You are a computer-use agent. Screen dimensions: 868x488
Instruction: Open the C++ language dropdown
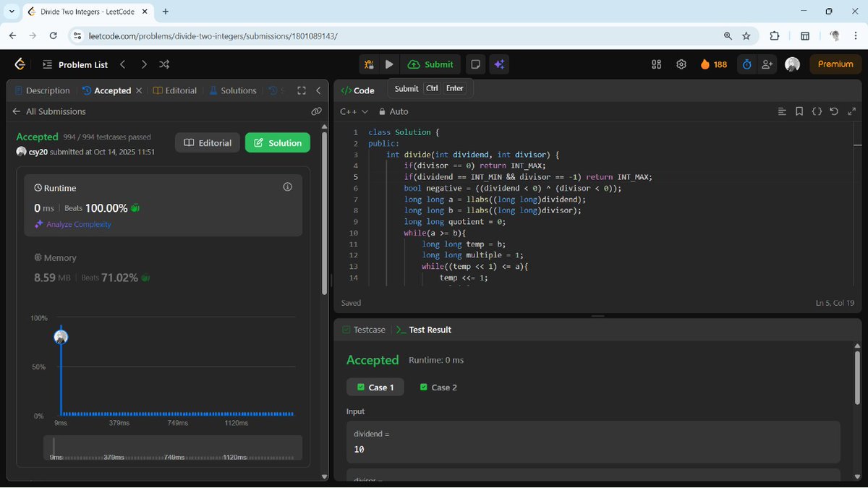(x=354, y=111)
